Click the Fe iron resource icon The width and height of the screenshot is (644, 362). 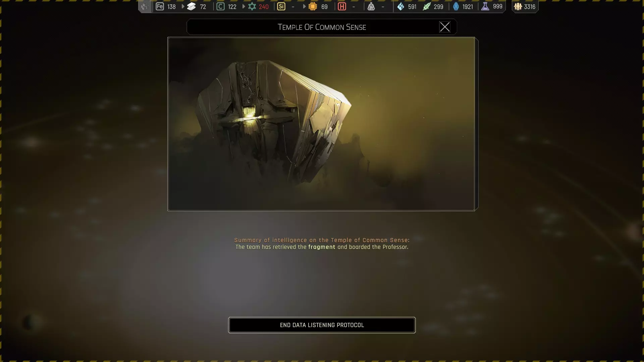[x=160, y=6]
